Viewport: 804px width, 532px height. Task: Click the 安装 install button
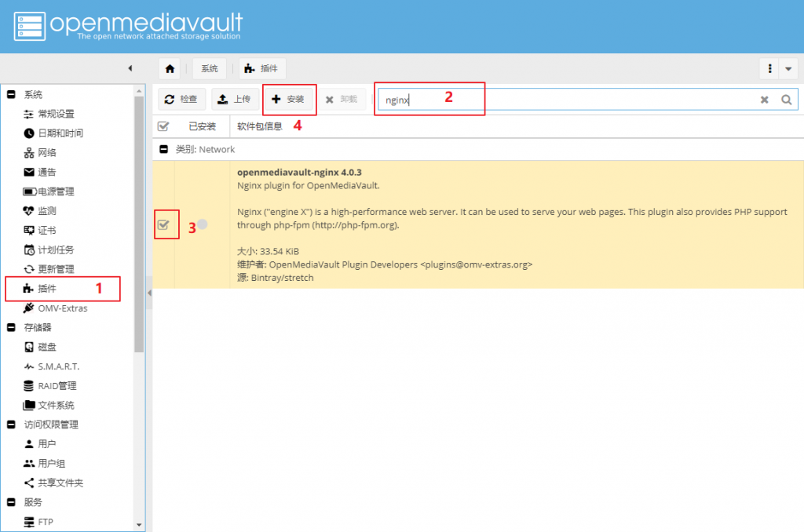289,100
